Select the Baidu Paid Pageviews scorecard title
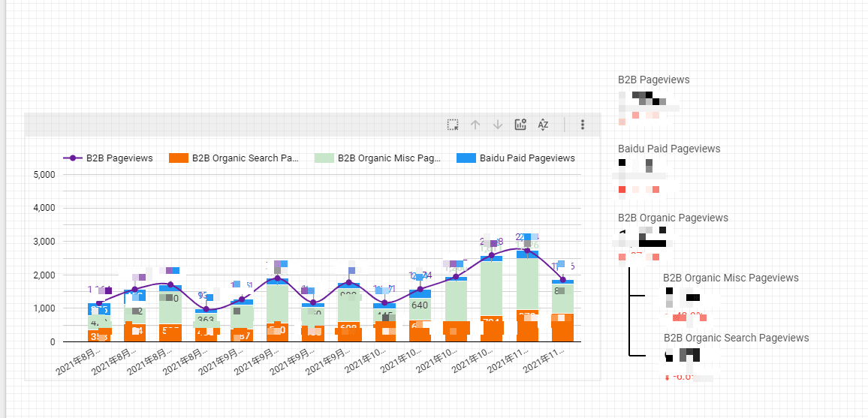 click(668, 149)
